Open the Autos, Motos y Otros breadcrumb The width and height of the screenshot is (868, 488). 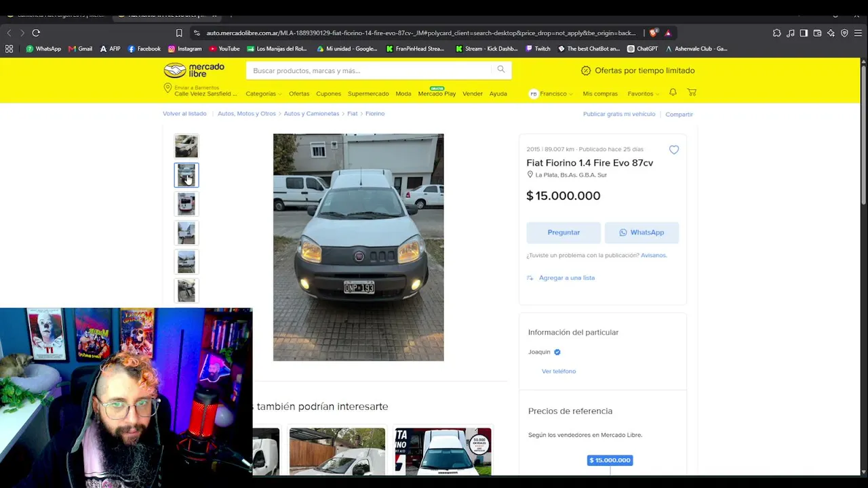[x=247, y=114]
